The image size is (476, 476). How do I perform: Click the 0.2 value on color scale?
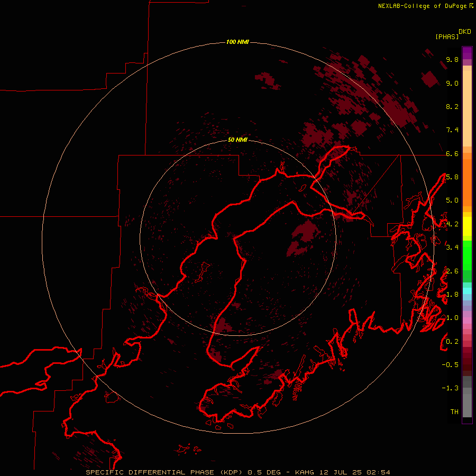452,342
